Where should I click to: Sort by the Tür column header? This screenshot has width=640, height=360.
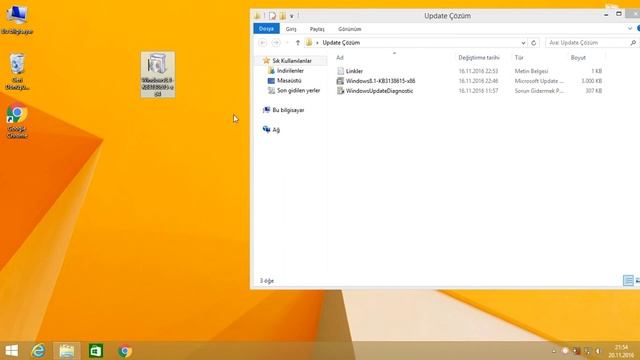coord(519,58)
